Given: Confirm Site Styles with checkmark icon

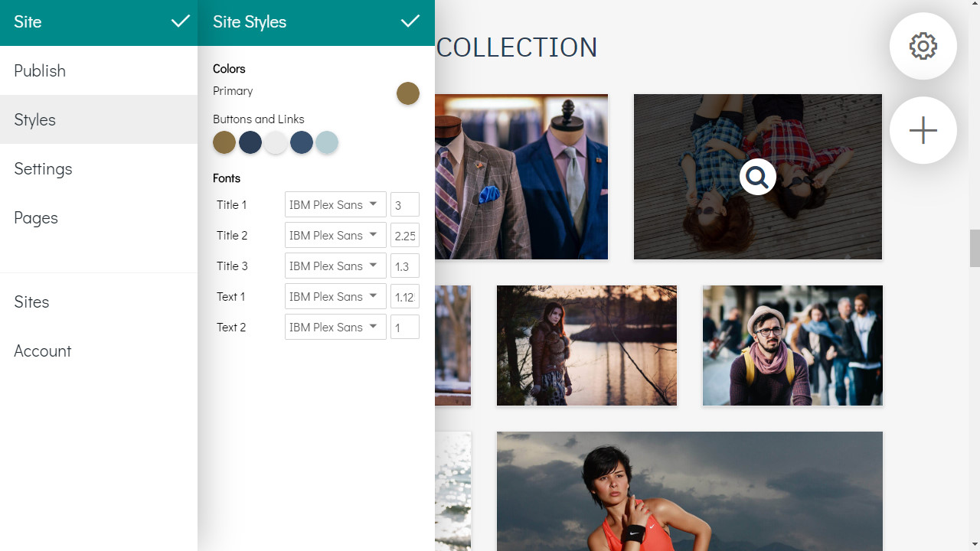Looking at the screenshot, I should (x=410, y=21).
